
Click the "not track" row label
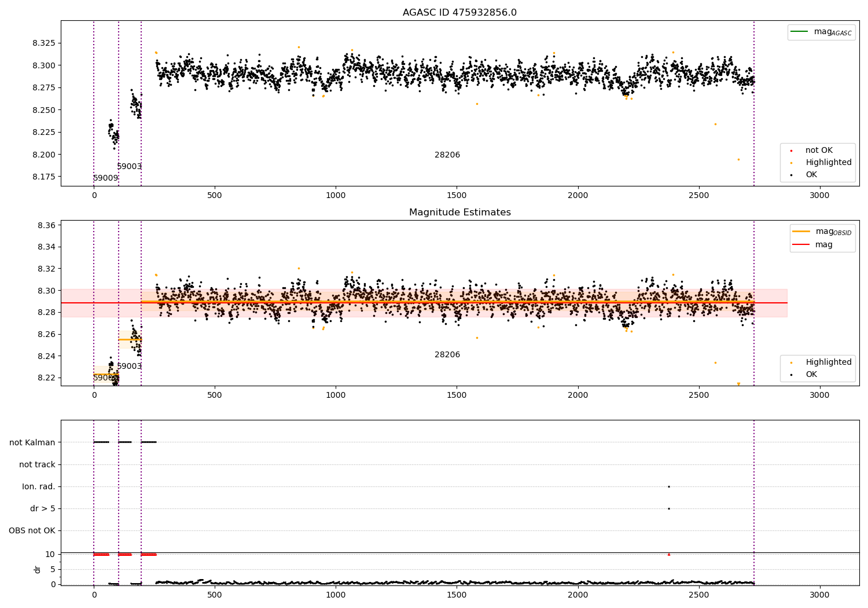click(x=37, y=465)
